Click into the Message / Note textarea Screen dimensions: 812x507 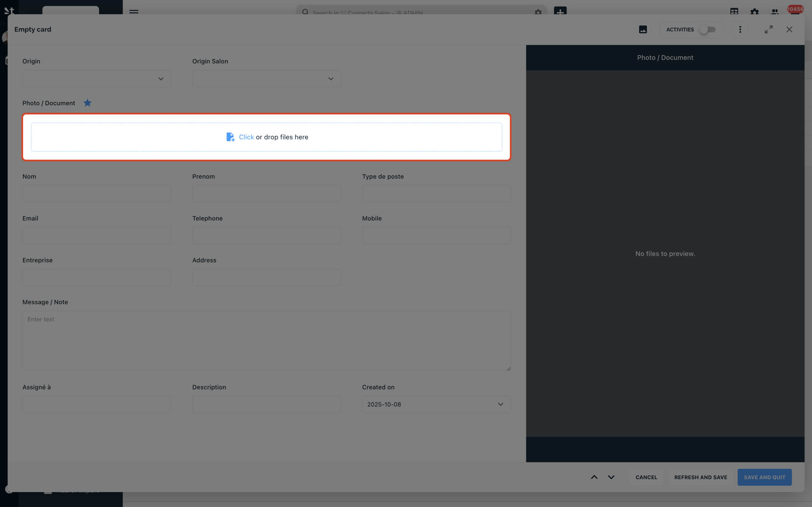tap(266, 340)
